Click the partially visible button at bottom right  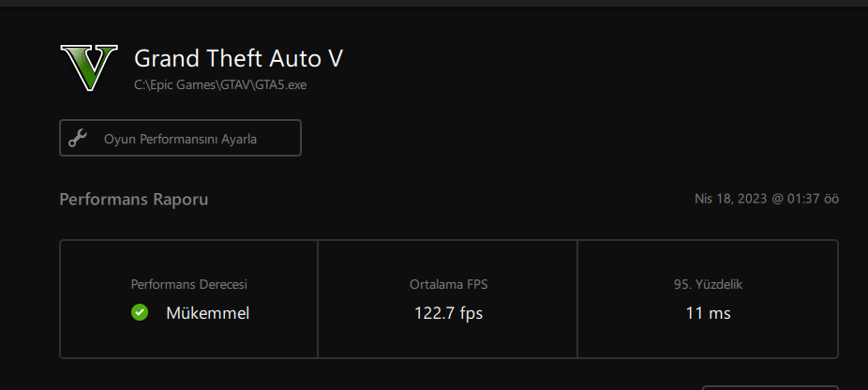click(769, 387)
